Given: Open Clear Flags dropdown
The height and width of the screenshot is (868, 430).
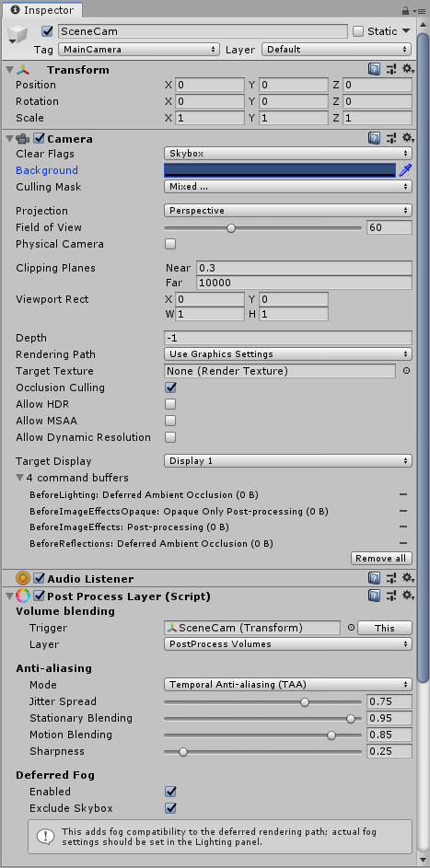Looking at the screenshot, I should click(288, 154).
